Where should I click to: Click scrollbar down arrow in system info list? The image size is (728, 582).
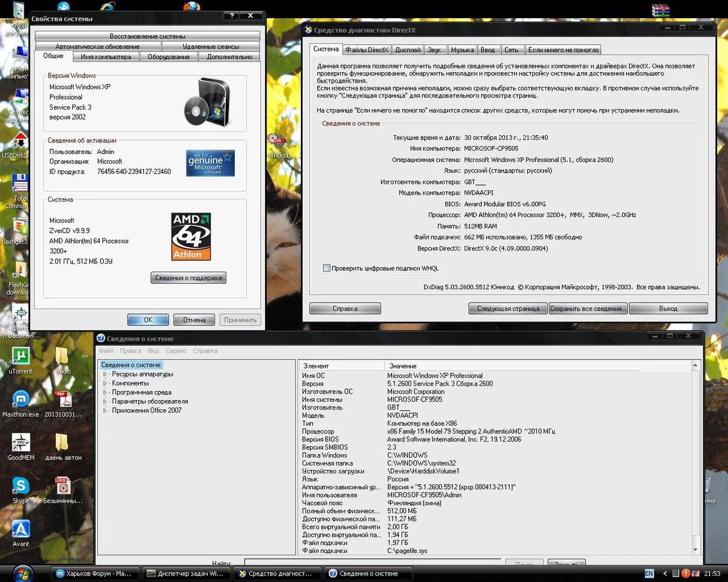point(696,550)
